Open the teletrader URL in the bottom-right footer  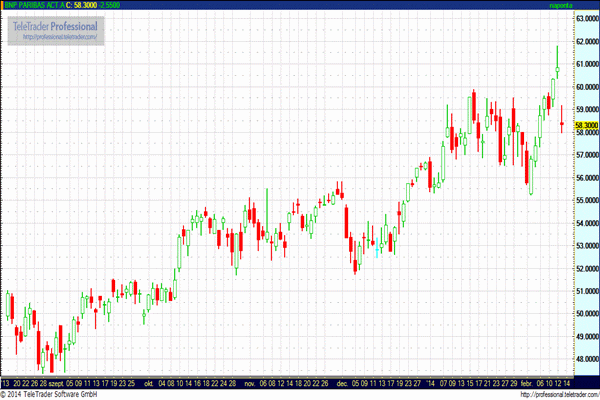560,395
